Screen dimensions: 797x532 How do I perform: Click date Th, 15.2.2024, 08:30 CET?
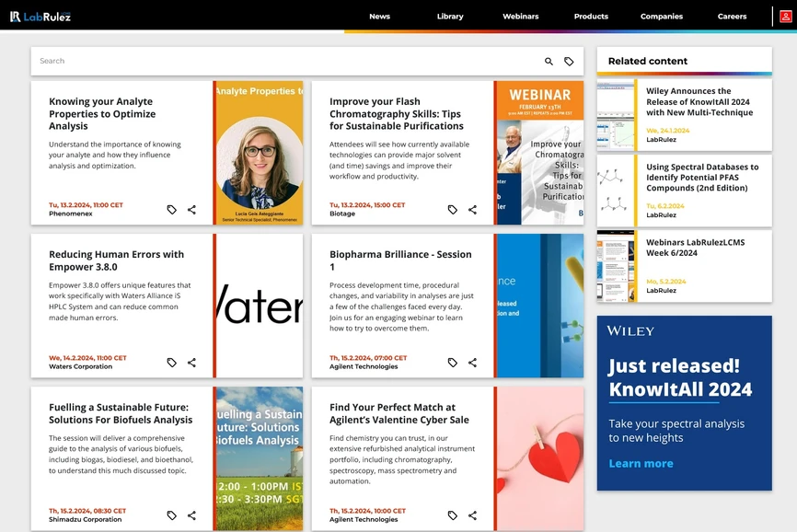[87, 511]
